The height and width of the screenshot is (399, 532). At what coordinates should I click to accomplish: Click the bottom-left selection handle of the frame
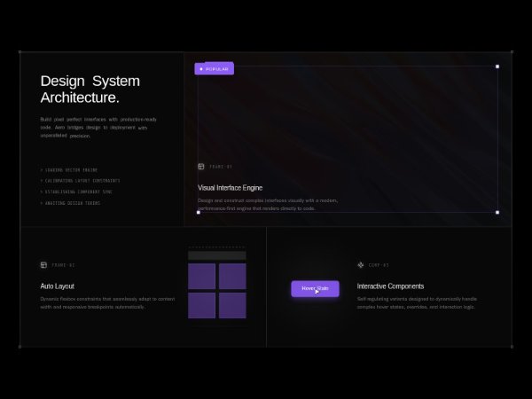(198, 212)
